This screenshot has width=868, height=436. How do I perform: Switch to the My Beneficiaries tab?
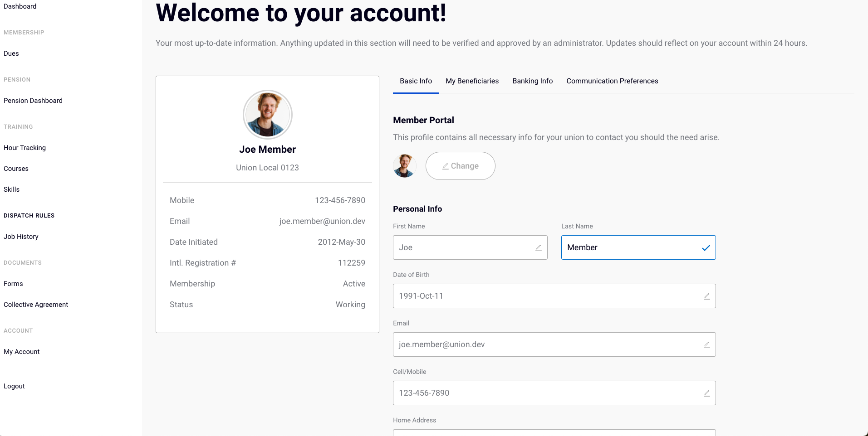[x=472, y=81]
